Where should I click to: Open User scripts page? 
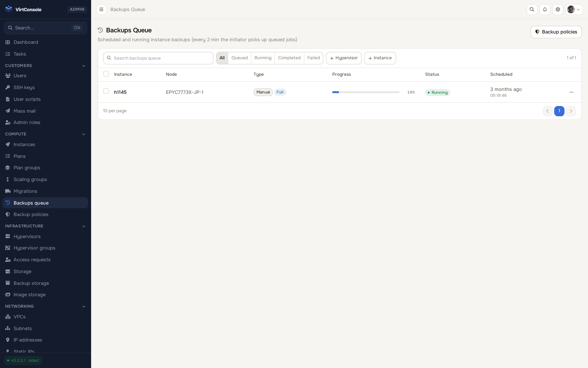click(x=45, y=99)
